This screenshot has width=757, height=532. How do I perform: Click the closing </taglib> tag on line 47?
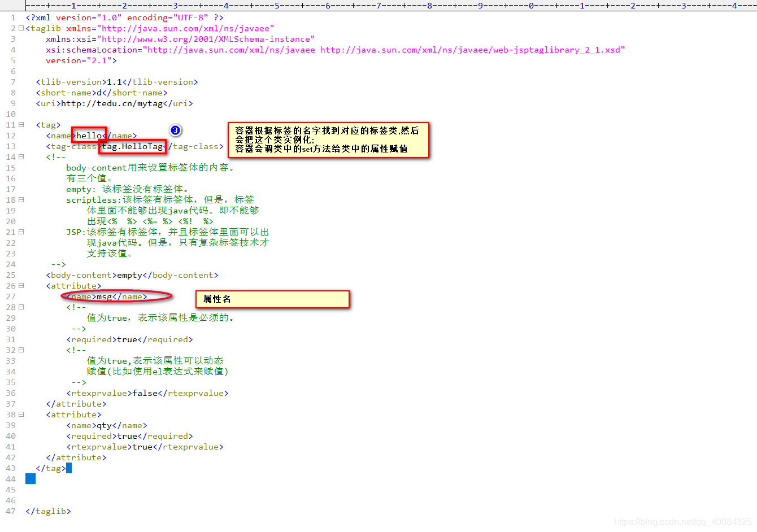coord(48,511)
